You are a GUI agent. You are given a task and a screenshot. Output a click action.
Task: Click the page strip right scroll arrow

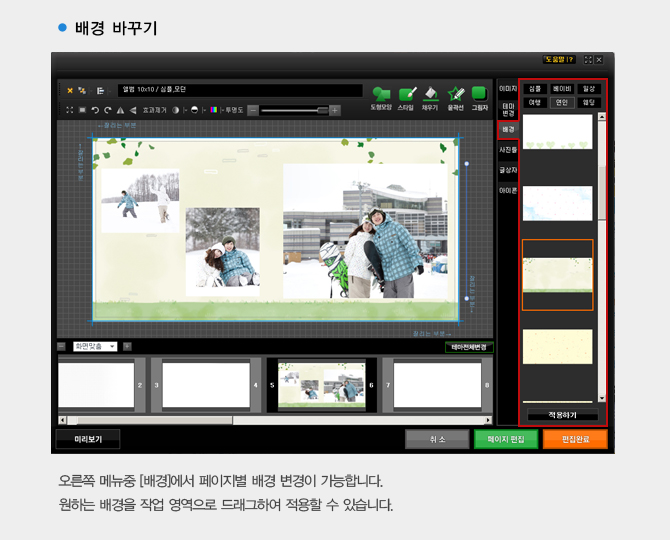click(488, 420)
